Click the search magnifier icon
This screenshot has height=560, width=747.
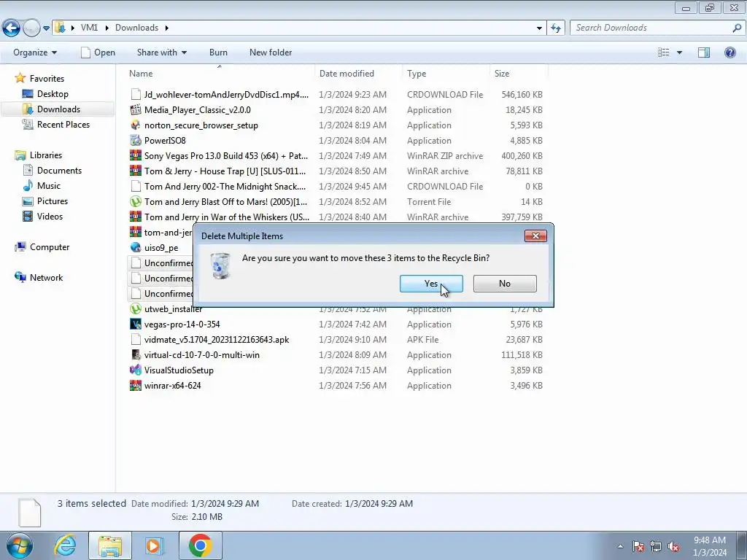(x=737, y=28)
